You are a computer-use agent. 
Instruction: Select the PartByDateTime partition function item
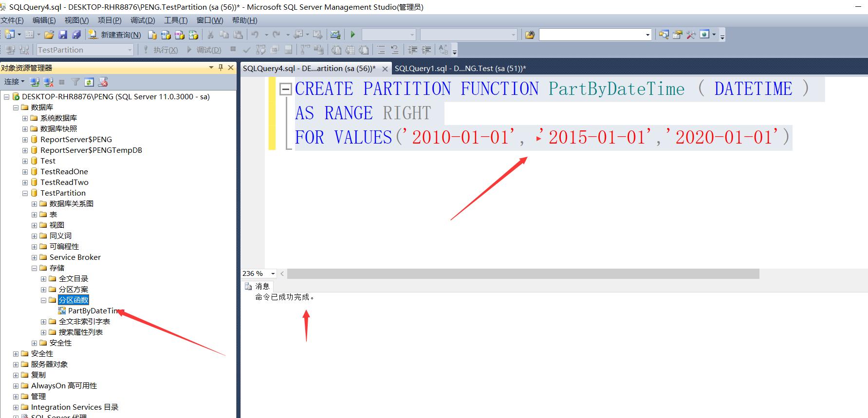click(93, 311)
